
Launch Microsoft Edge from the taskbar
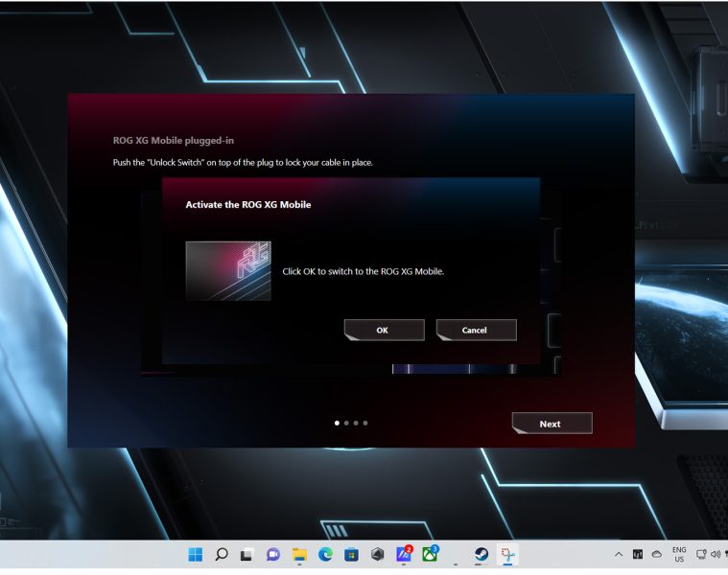click(x=325, y=554)
